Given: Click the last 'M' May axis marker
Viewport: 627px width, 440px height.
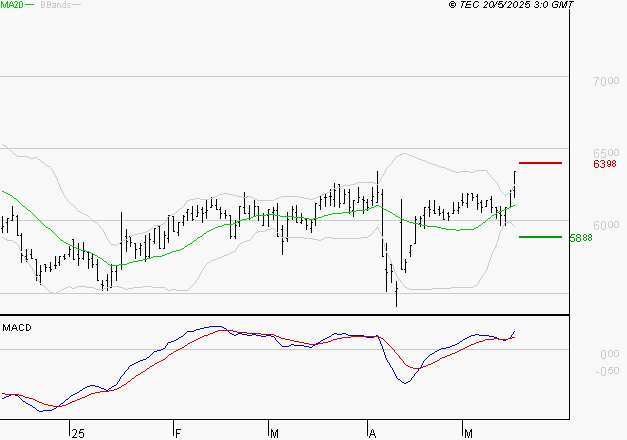Looking at the screenshot, I should (467, 432).
